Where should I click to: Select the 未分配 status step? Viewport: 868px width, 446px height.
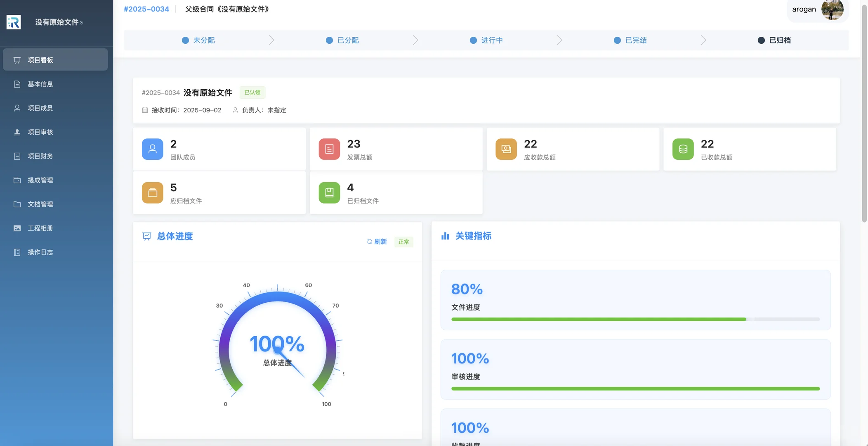198,40
